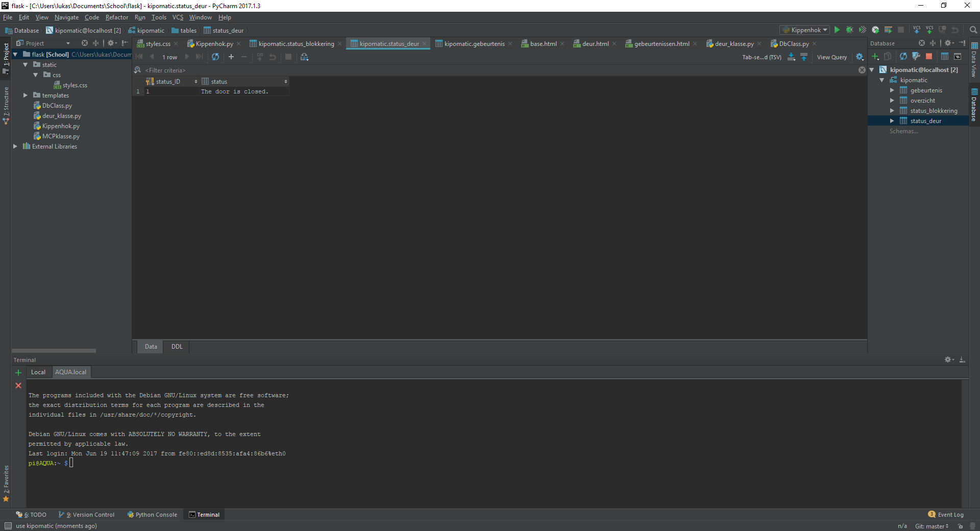980x531 pixels.
Task: Expand the templates folder
Action: click(x=25, y=95)
